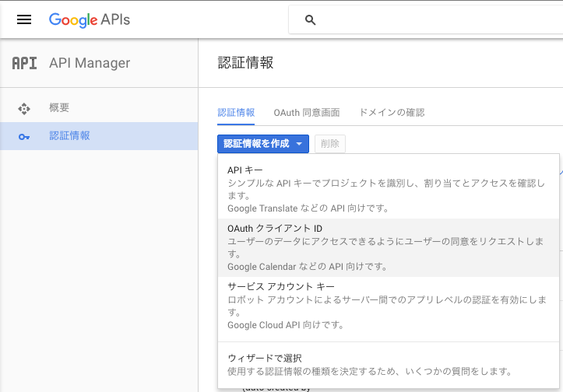Screen dimensions: 563x392
Task: Click description '使用する認証情報の種類を決定するため'
Action: (311, 372)
